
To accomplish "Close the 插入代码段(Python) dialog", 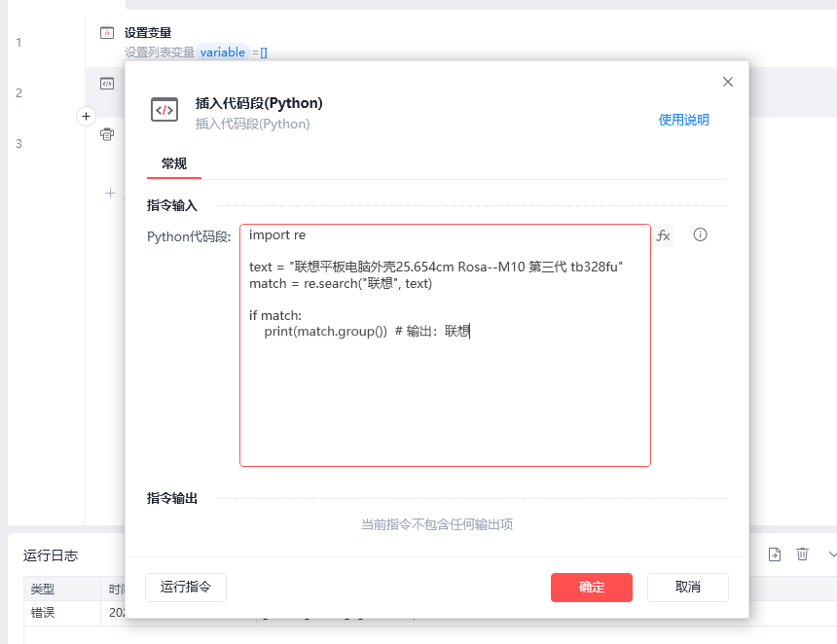I will tap(727, 82).
